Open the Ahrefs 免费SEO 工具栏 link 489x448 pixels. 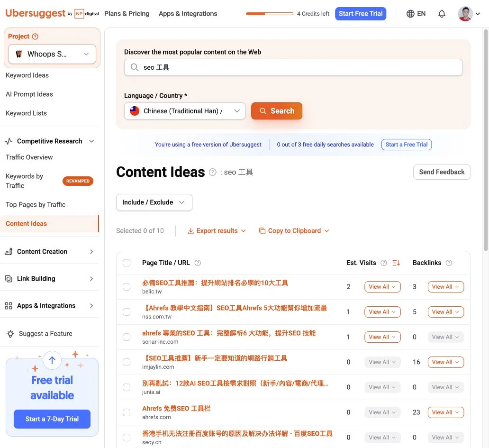(x=176, y=408)
